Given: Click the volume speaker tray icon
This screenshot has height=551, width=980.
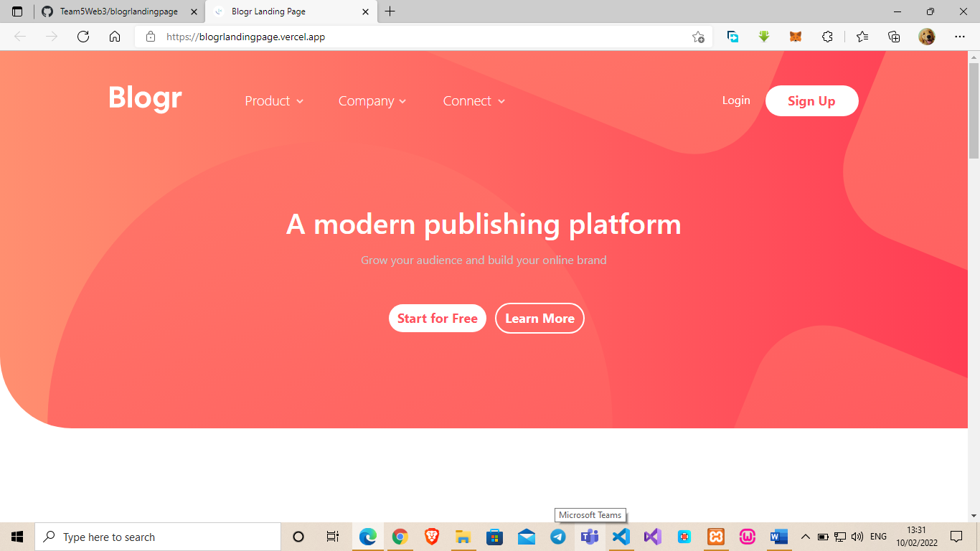Looking at the screenshot, I should coord(857,537).
